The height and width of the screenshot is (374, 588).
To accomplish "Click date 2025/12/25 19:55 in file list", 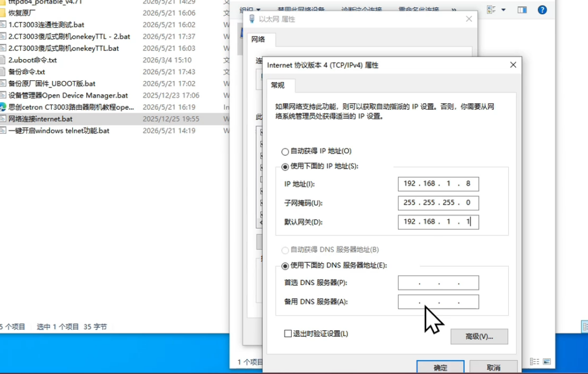I will coord(171,119).
